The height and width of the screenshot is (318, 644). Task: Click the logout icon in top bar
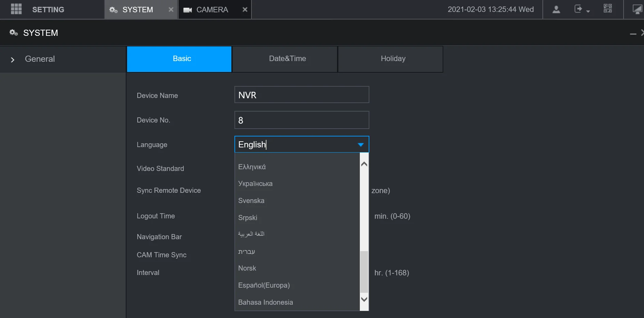click(x=579, y=9)
